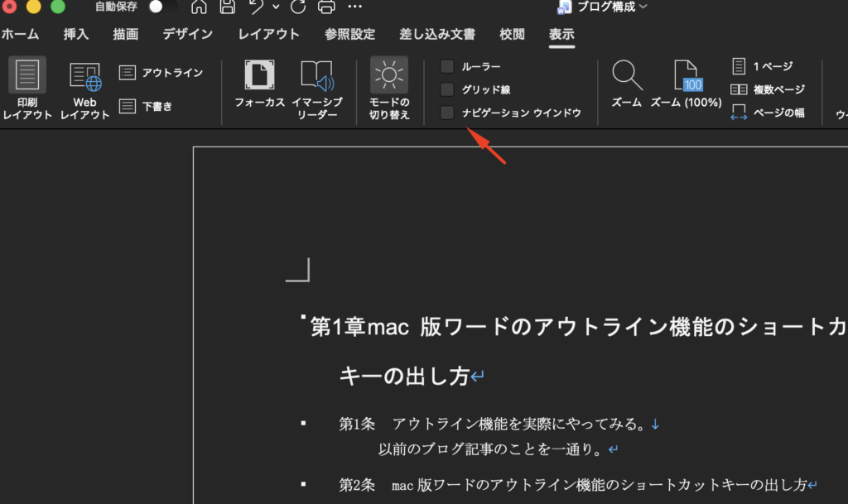
Task: Enable the Ruler (ルーラー) checkbox
Action: point(447,66)
